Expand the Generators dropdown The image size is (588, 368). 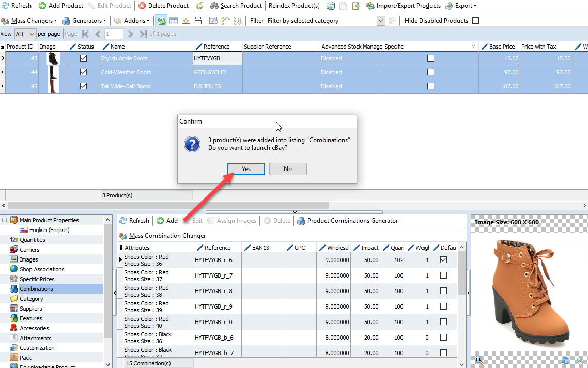click(84, 21)
